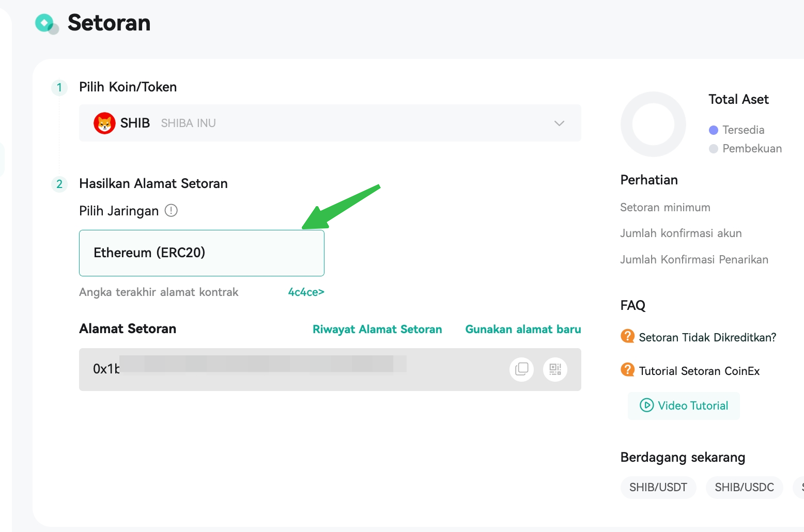Open the Pilih Koin/Token dropdown field

click(330, 123)
